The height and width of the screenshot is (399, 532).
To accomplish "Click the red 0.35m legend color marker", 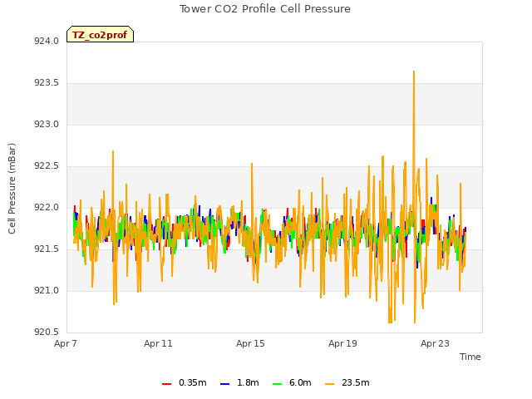I will coord(166,384).
